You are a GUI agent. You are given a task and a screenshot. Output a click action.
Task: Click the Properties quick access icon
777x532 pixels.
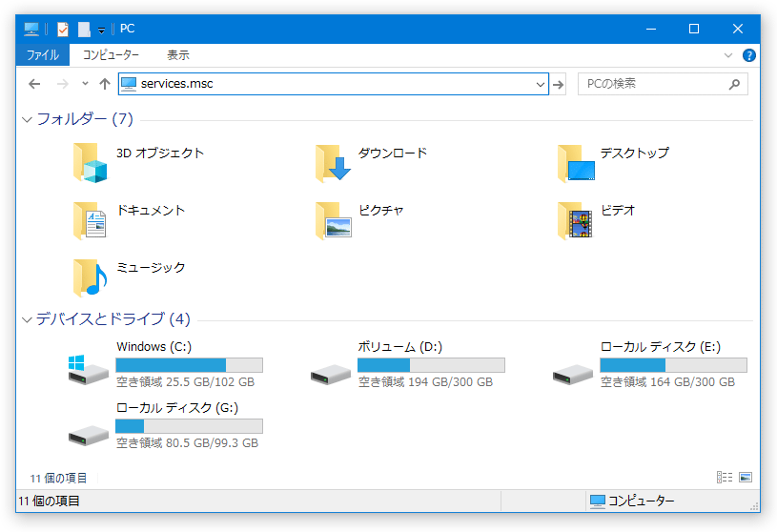62,30
